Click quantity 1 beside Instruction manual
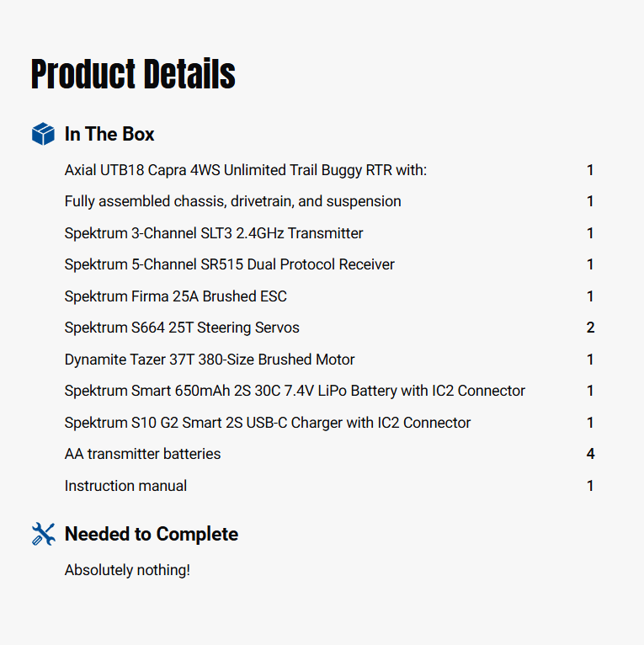The image size is (644, 645). click(x=590, y=486)
